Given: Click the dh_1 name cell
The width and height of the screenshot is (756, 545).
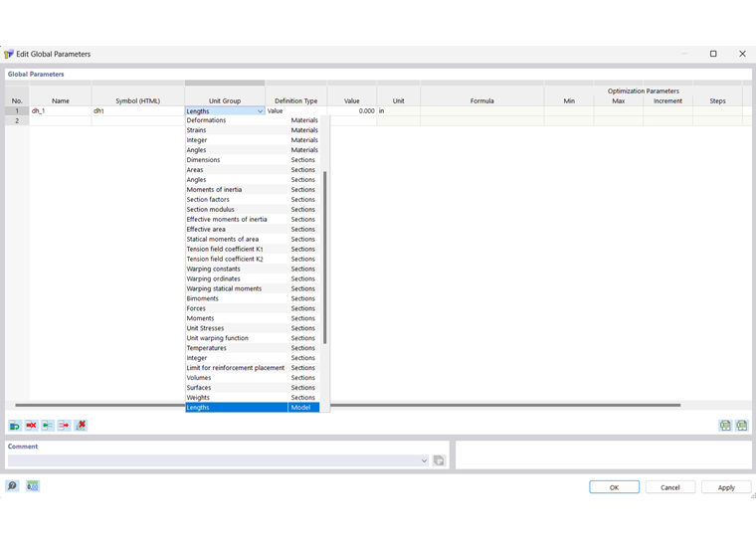Looking at the screenshot, I should pyautogui.click(x=61, y=110).
